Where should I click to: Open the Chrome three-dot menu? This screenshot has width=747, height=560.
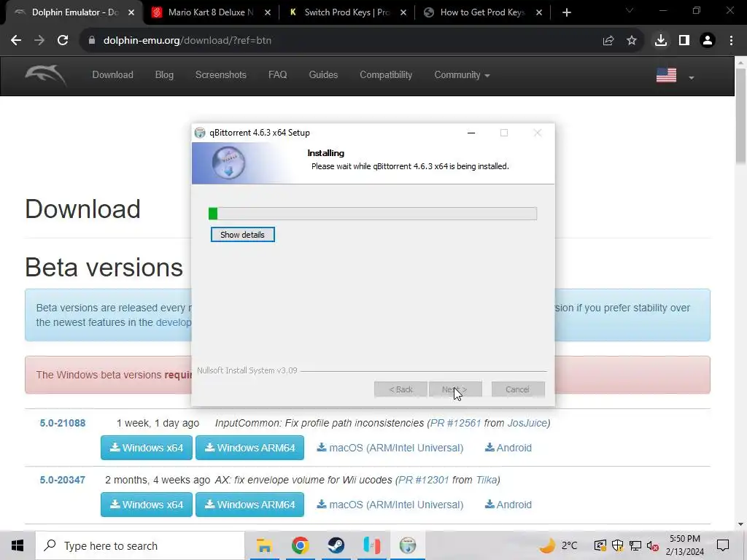(x=731, y=41)
